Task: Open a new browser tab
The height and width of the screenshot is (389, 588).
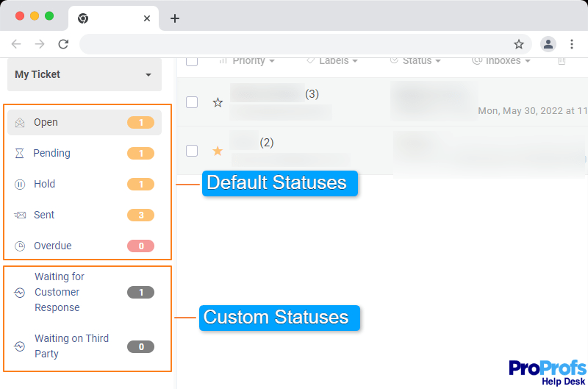Action: (175, 18)
